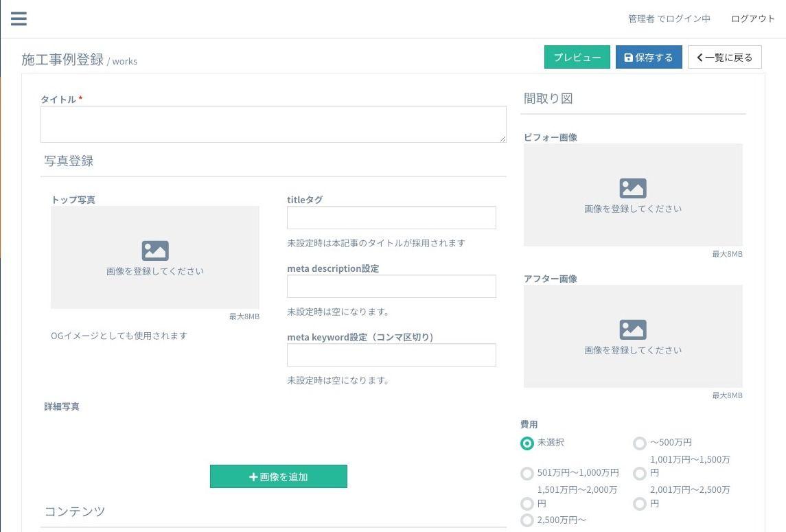The height and width of the screenshot is (532, 786).
Task: Select the 〜500万円 cost option
Action: [x=640, y=443]
